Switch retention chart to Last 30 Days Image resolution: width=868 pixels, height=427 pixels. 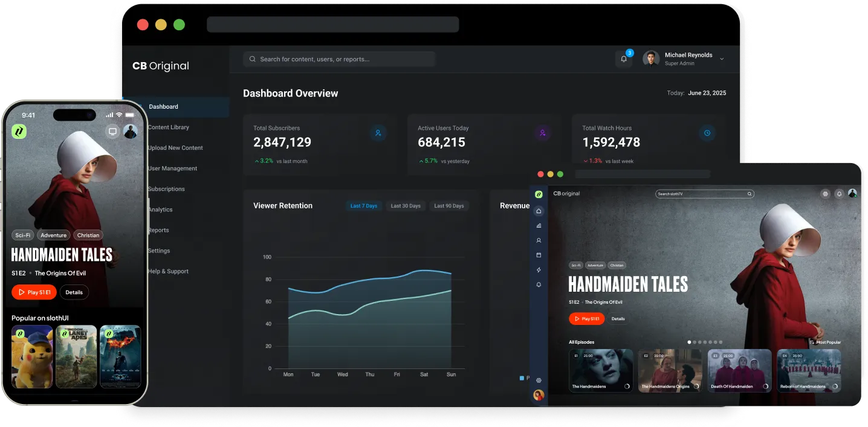coord(406,205)
